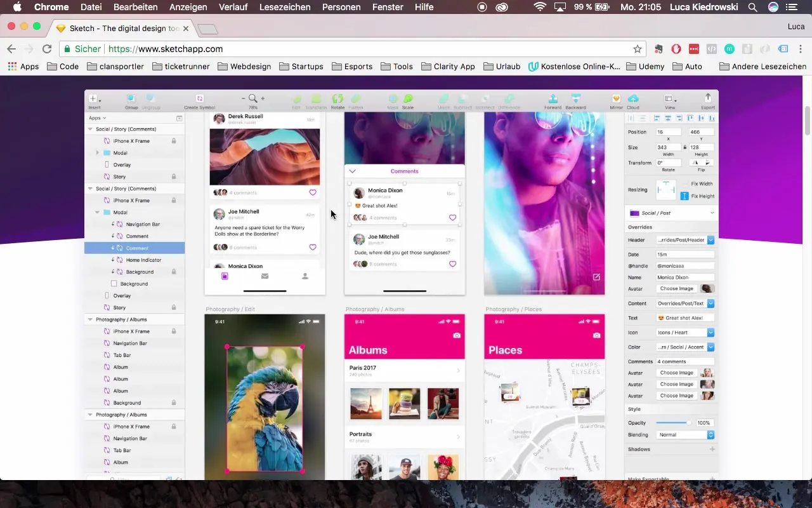This screenshot has height=508, width=812.
Task: Open the Fenster menu
Action: [x=388, y=7]
